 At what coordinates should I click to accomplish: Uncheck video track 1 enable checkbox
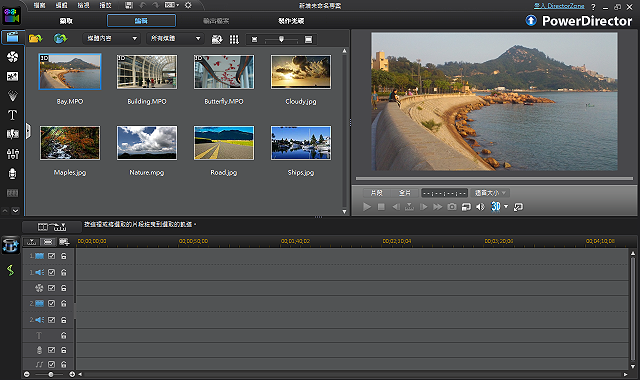pos(51,256)
